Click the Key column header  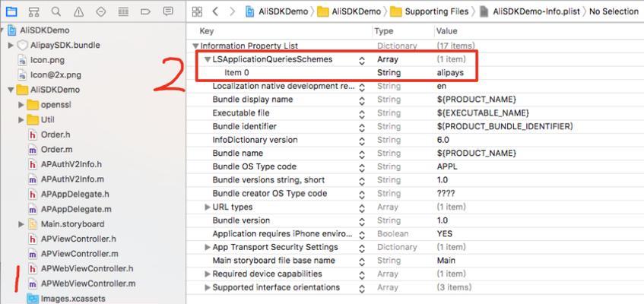(x=207, y=31)
